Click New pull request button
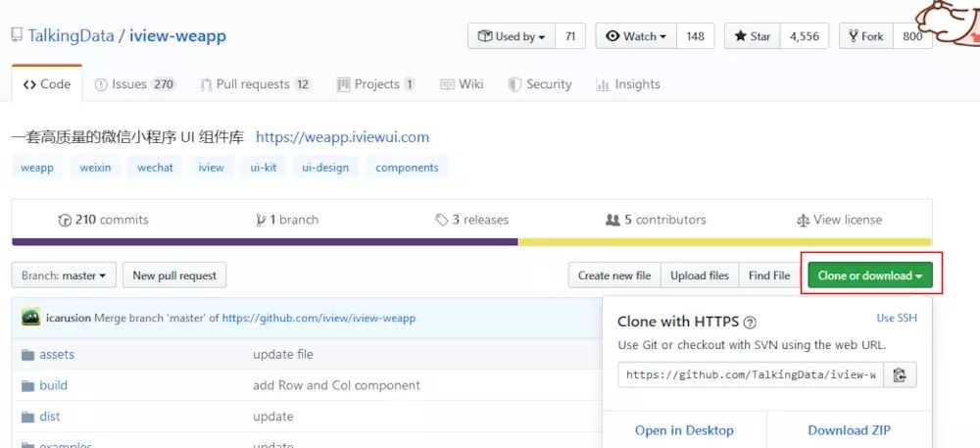The image size is (980, 448). [174, 274]
